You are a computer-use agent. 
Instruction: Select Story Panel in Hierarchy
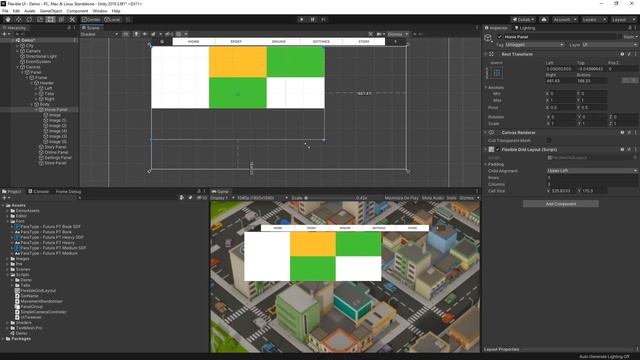pyautogui.click(x=55, y=147)
